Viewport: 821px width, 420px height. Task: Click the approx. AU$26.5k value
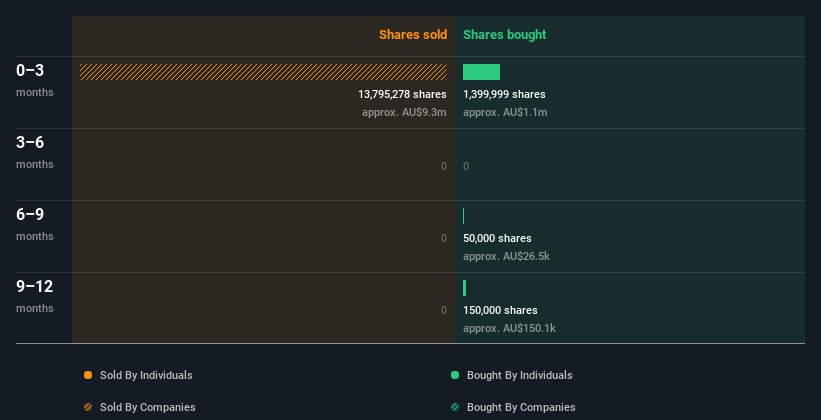click(506, 256)
